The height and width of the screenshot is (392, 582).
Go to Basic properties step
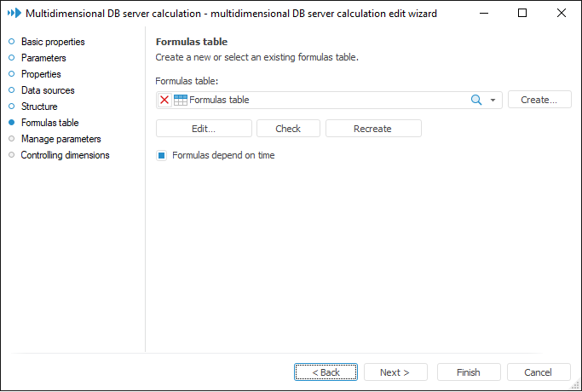click(x=52, y=42)
